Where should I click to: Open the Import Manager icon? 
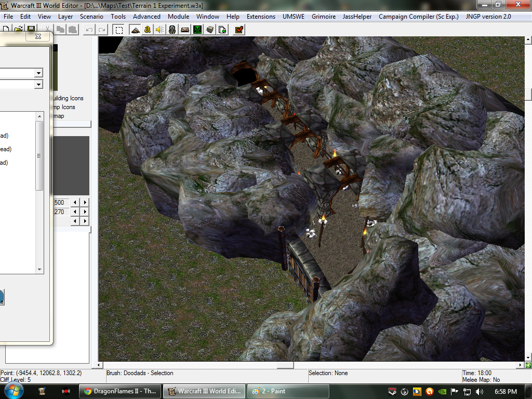[222, 30]
